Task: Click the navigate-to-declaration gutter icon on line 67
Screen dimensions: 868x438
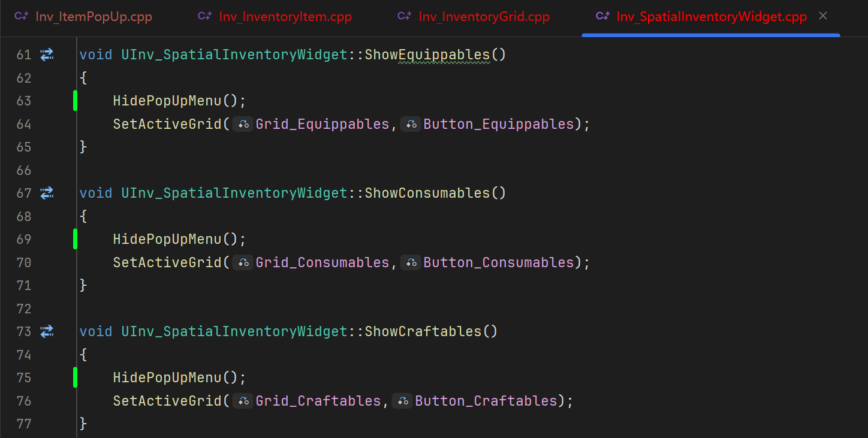Action: click(x=47, y=193)
